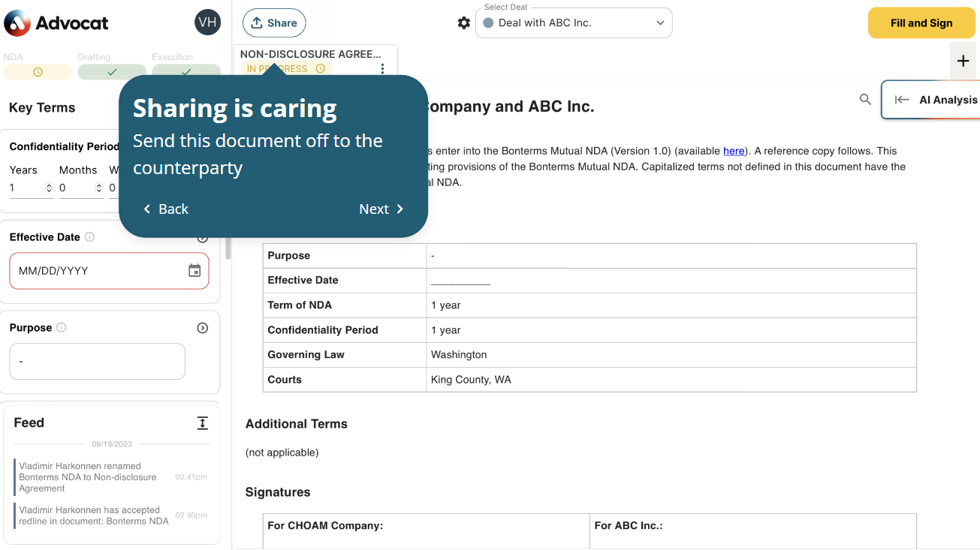Click the Purpose info icon

coord(62,328)
